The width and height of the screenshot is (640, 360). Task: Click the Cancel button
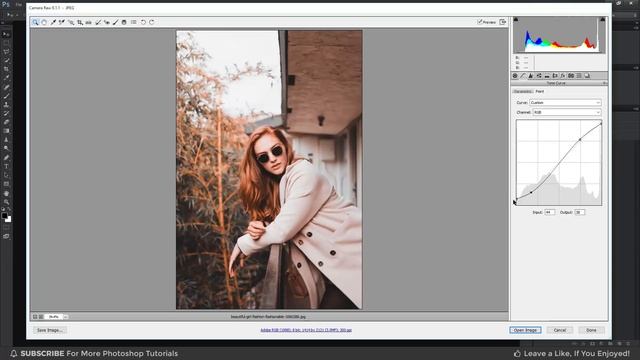560,330
